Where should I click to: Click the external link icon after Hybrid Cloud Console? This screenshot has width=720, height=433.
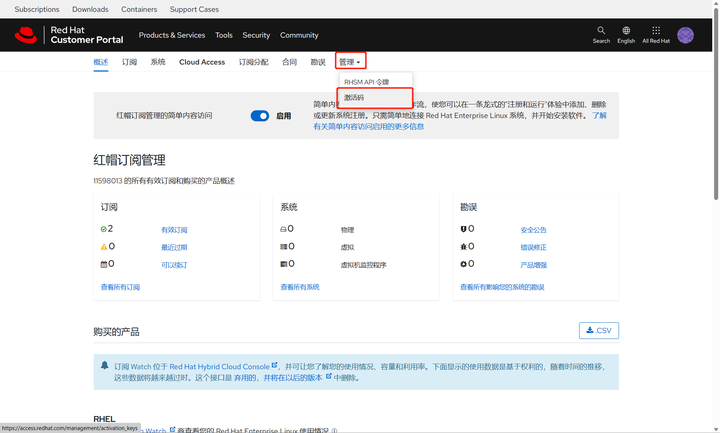(x=275, y=366)
